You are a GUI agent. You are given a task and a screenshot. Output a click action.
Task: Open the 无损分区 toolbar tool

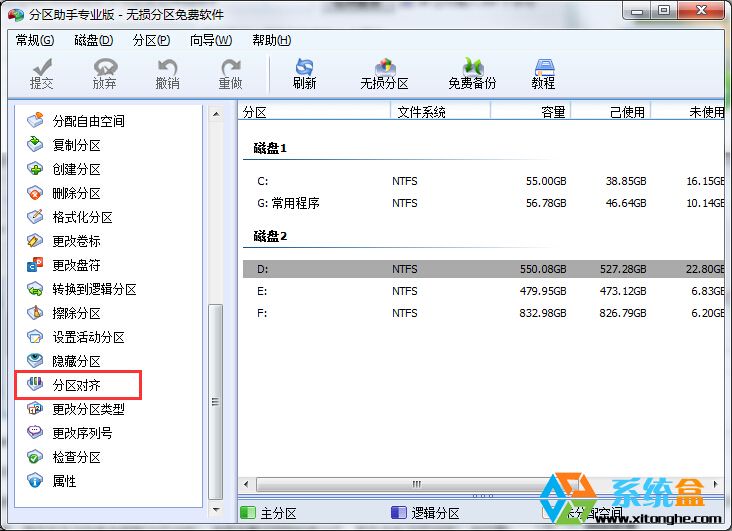point(384,73)
